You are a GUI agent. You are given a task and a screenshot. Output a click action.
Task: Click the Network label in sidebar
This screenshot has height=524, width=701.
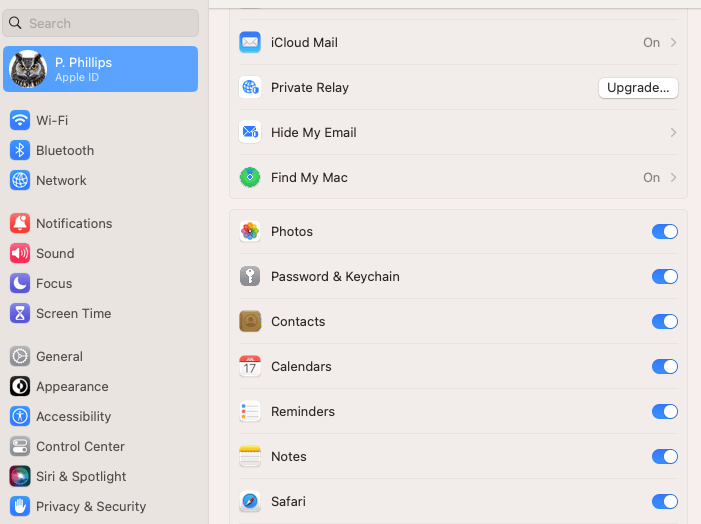pyautogui.click(x=61, y=180)
